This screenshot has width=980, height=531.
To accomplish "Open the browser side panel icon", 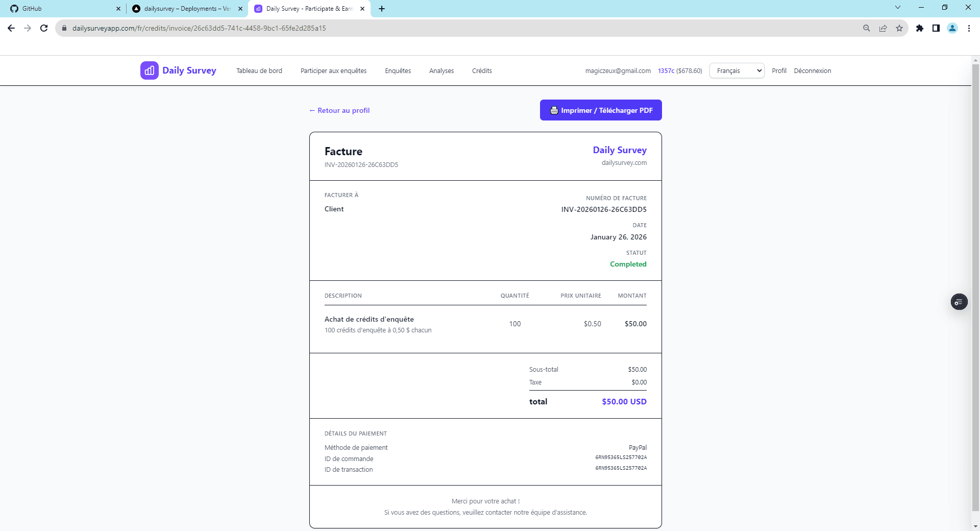I will point(937,28).
